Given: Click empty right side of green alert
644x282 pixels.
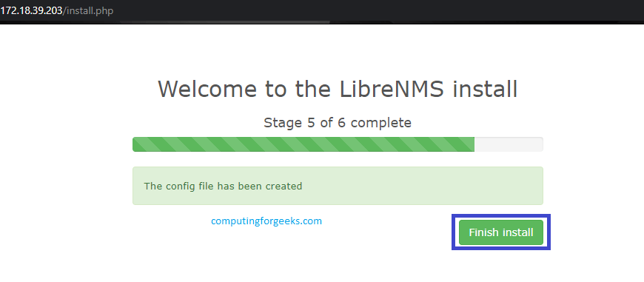Looking at the screenshot, I should 423,186.
